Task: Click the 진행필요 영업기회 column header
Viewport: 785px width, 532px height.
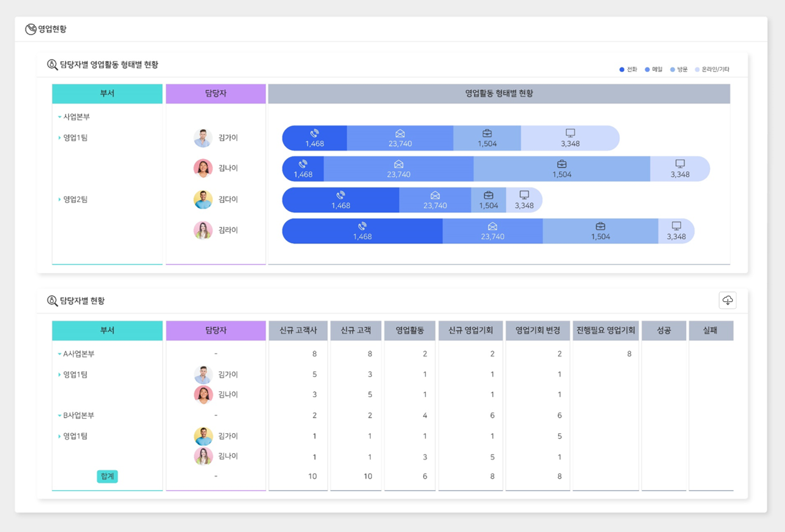Action: [x=605, y=331]
